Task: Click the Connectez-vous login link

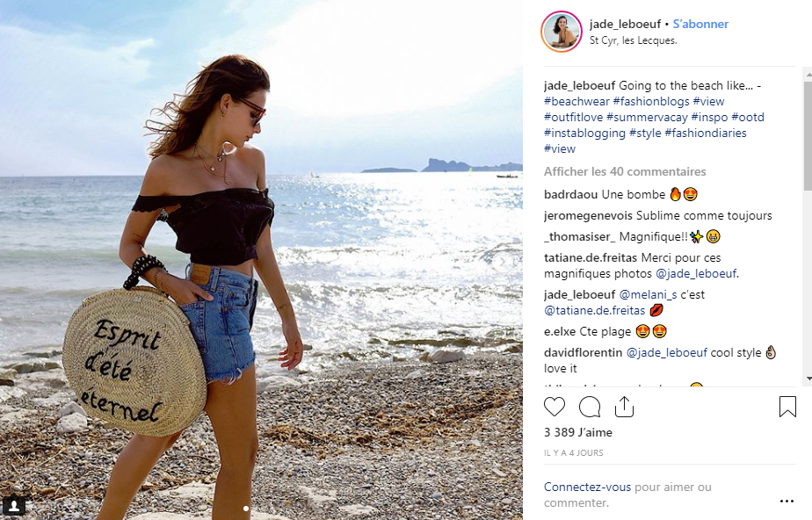Action: pyautogui.click(x=587, y=487)
